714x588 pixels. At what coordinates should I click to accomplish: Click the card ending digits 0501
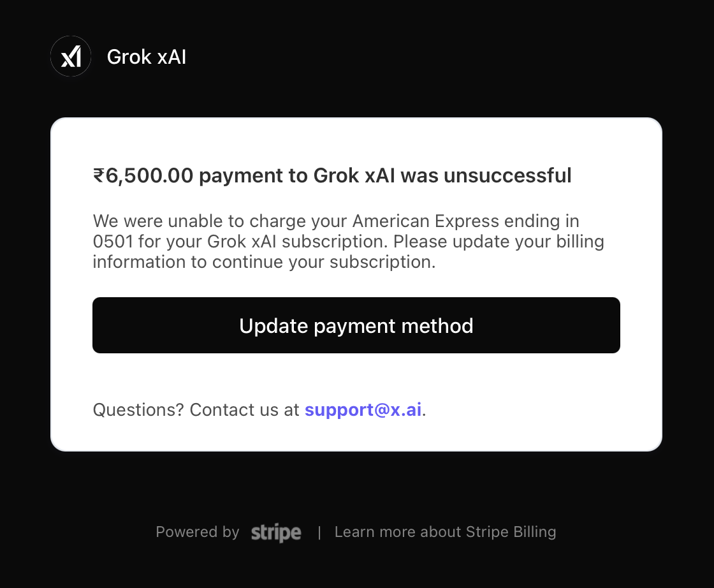113,242
